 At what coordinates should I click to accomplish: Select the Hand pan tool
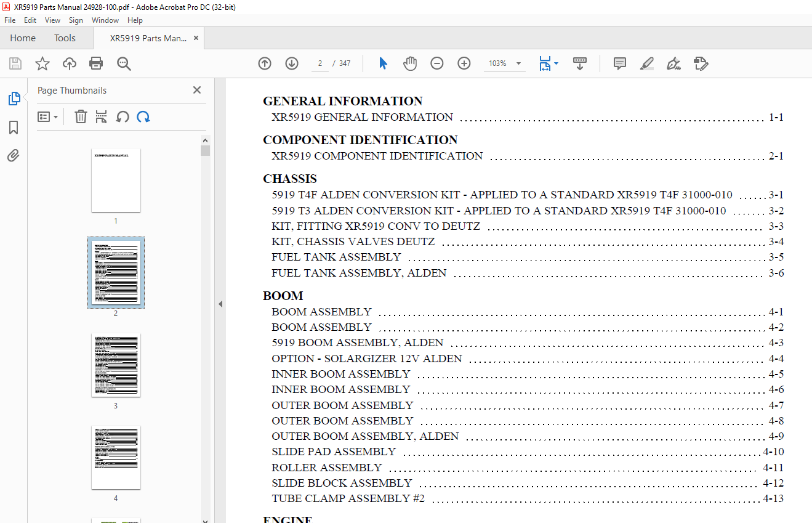tap(410, 63)
